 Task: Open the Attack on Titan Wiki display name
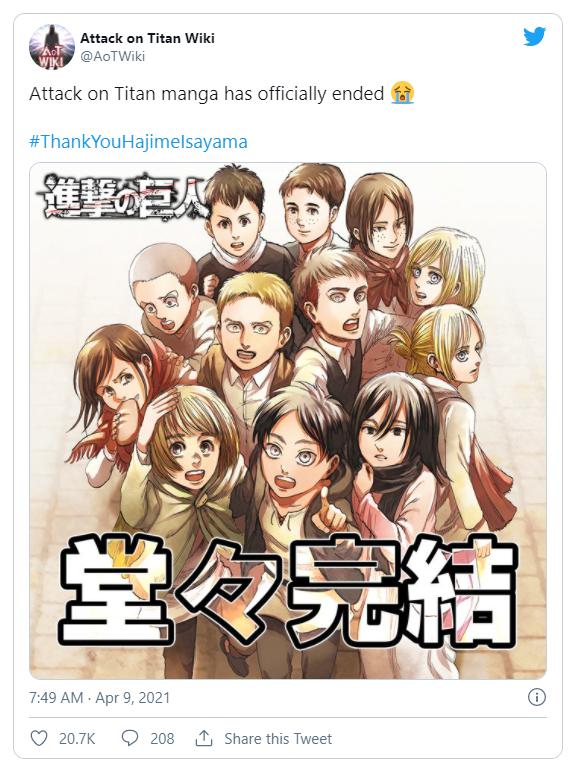click(147, 38)
